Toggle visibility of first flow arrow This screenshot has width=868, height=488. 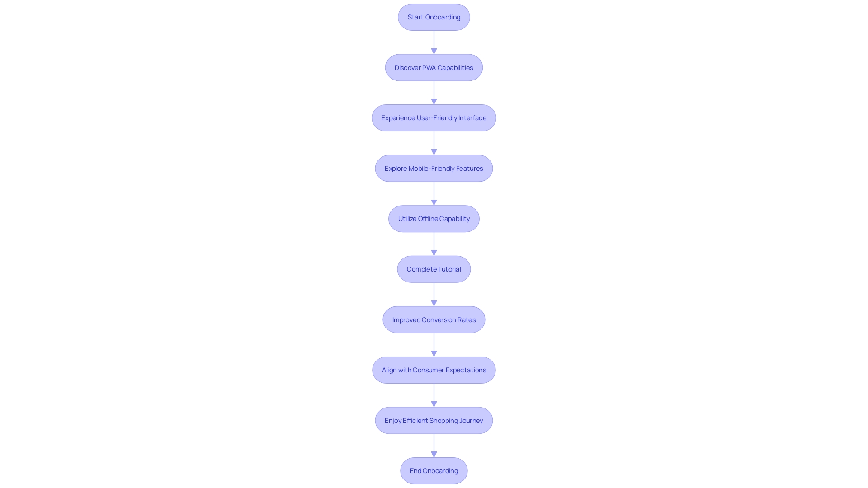coord(434,42)
